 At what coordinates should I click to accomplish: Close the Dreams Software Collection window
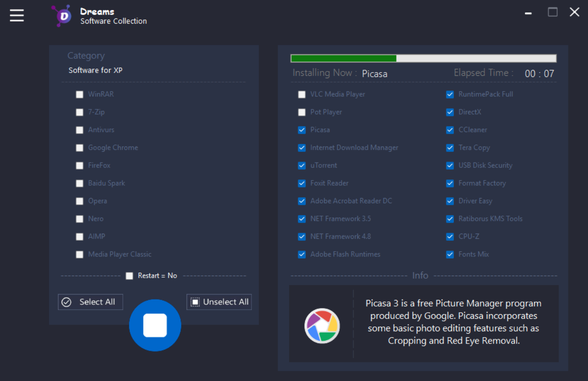[574, 12]
